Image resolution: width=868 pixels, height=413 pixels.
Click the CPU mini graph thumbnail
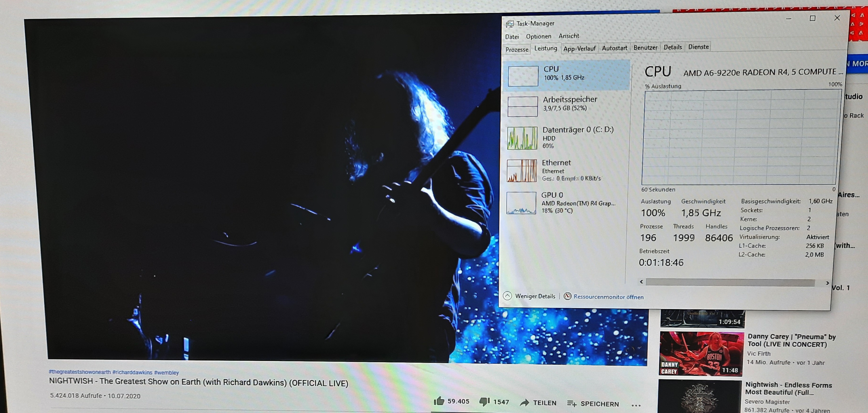point(523,76)
